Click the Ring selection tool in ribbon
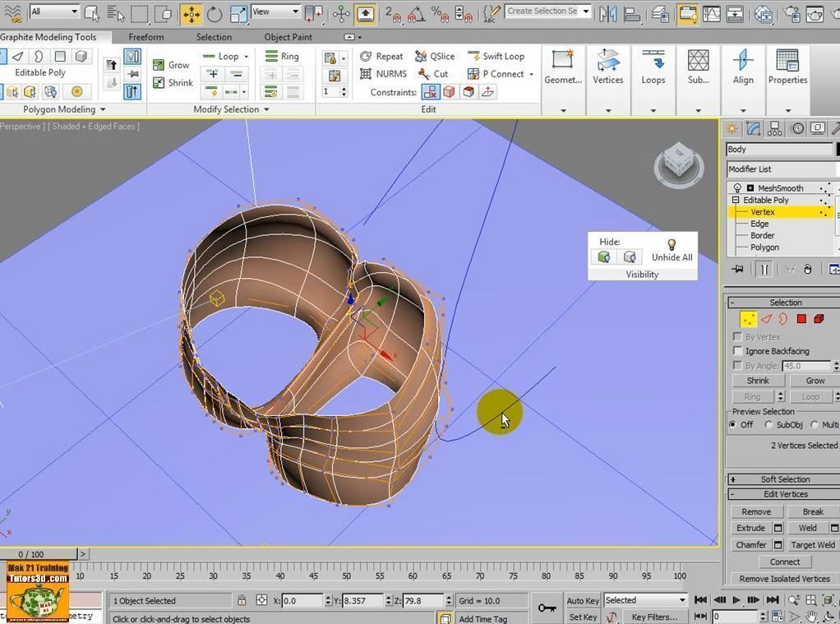Image resolution: width=840 pixels, height=624 pixels. (x=282, y=56)
